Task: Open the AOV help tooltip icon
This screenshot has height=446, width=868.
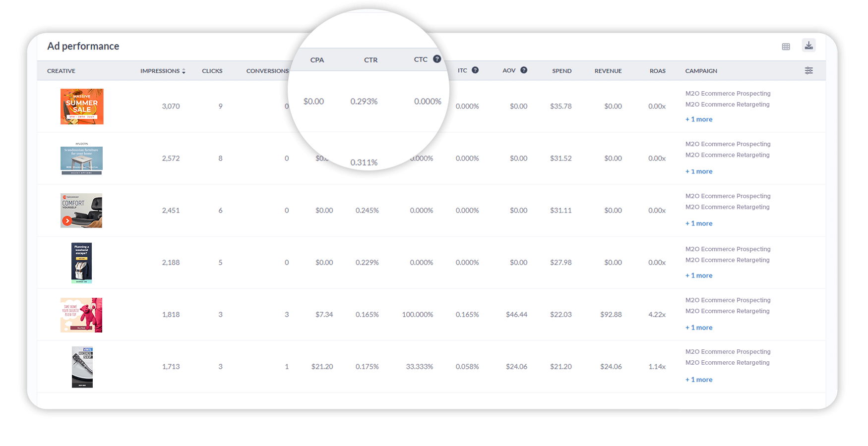Action: [x=524, y=70]
